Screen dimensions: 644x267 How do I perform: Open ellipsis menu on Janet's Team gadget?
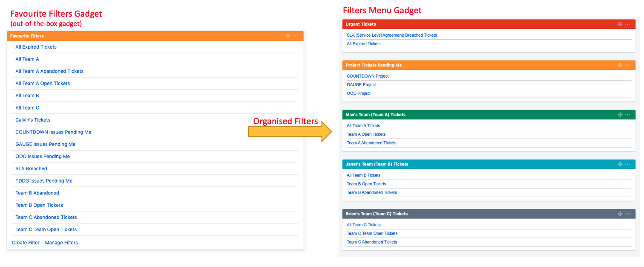click(627, 164)
